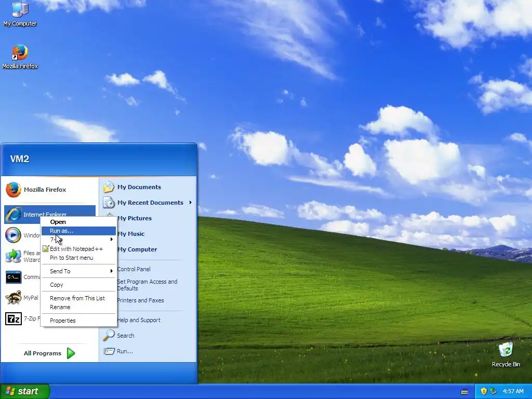
Task: Select Copy in context menu
Action: pyautogui.click(x=79, y=285)
